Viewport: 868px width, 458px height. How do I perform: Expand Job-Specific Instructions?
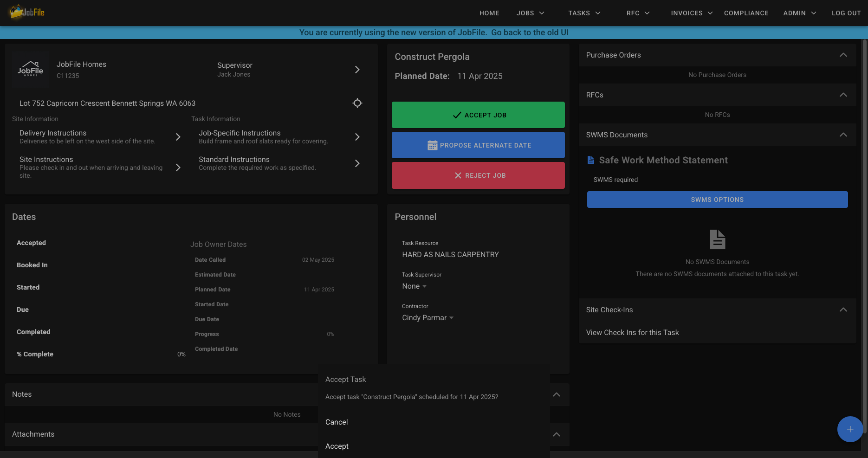tap(357, 137)
